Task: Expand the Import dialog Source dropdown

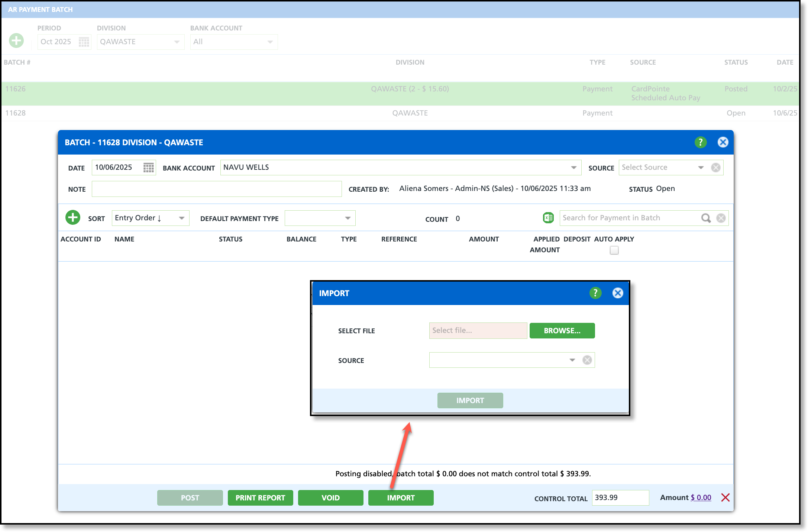Action: 572,360
